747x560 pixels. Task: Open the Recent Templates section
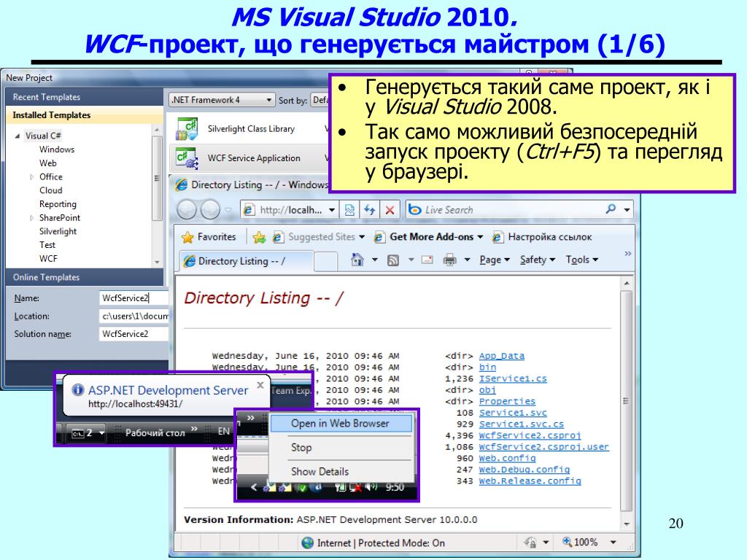tap(85, 97)
